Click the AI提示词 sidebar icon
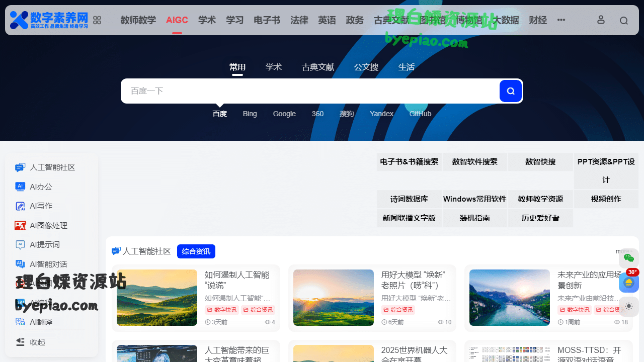The width and height of the screenshot is (644, 362). pyautogui.click(x=20, y=245)
